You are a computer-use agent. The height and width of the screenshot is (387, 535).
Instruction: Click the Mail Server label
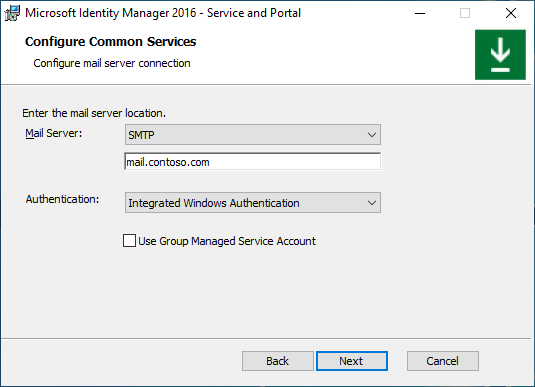(x=54, y=133)
